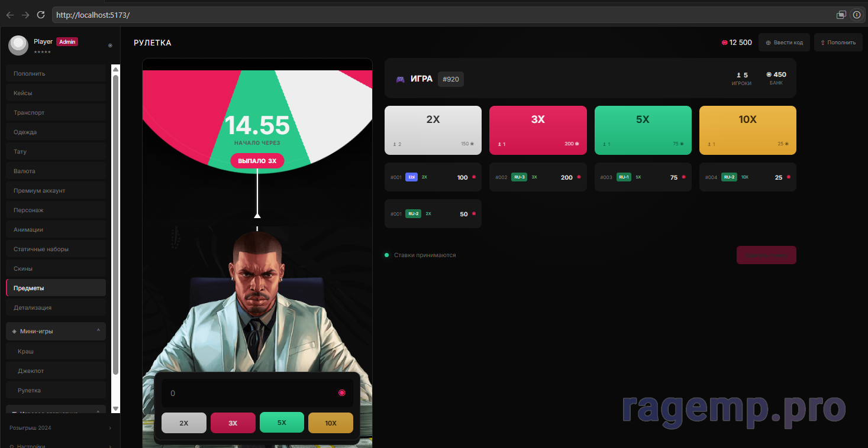Open the Настройки entry in the sidebar footer
Image resolution: width=868 pixels, height=448 pixels.
60,446
